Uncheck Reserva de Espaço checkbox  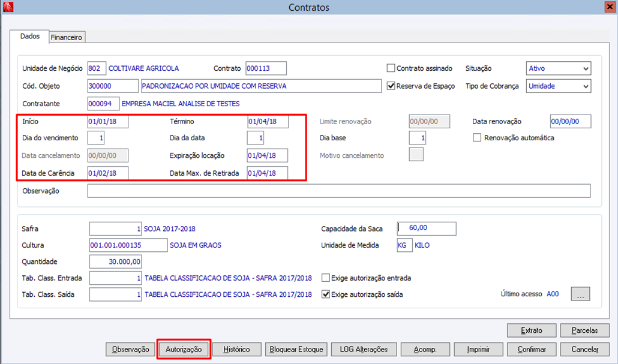pos(391,86)
